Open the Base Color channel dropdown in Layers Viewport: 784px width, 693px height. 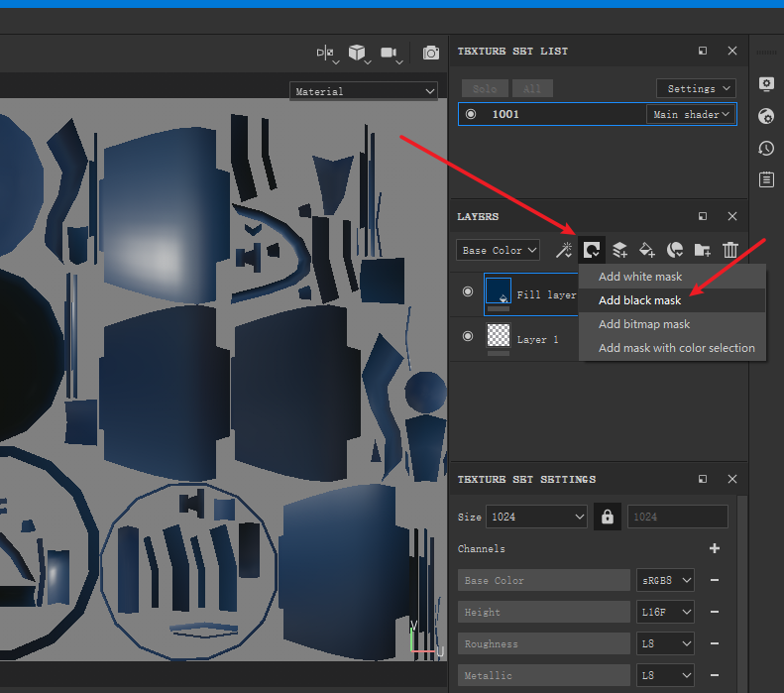click(498, 250)
